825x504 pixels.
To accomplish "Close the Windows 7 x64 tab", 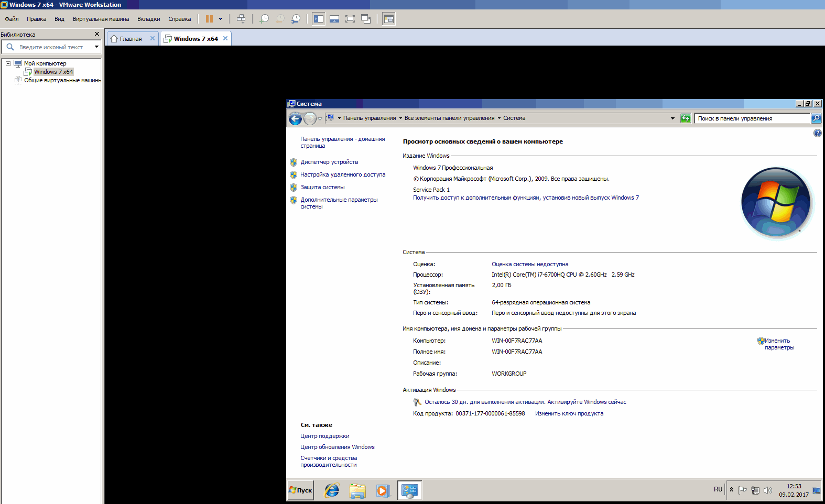I will pos(225,38).
